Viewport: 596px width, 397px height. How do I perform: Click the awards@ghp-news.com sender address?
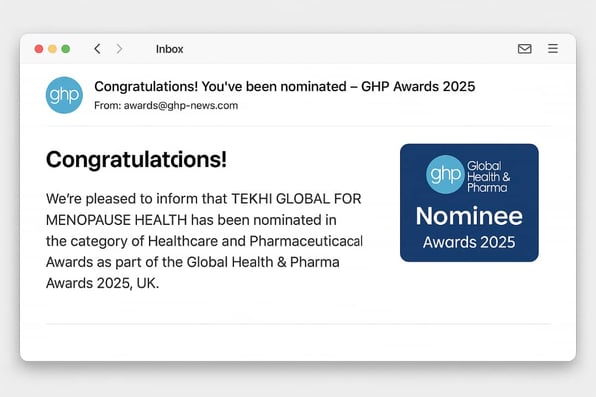click(x=181, y=105)
